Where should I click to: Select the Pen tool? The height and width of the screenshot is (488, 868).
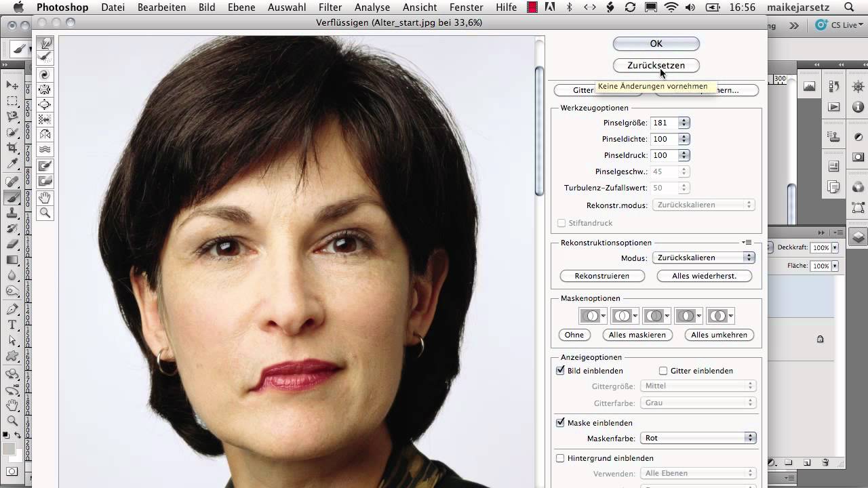pyautogui.click(x=12, y=309)
